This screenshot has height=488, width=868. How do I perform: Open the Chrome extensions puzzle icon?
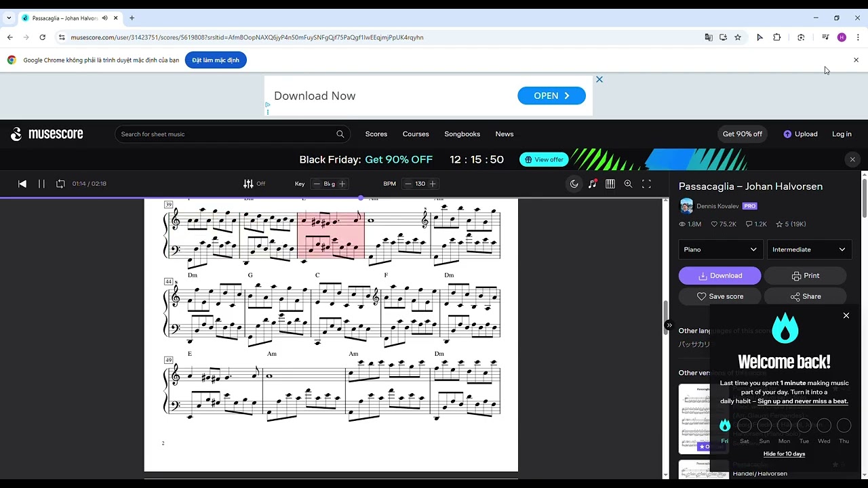point(777,37)
